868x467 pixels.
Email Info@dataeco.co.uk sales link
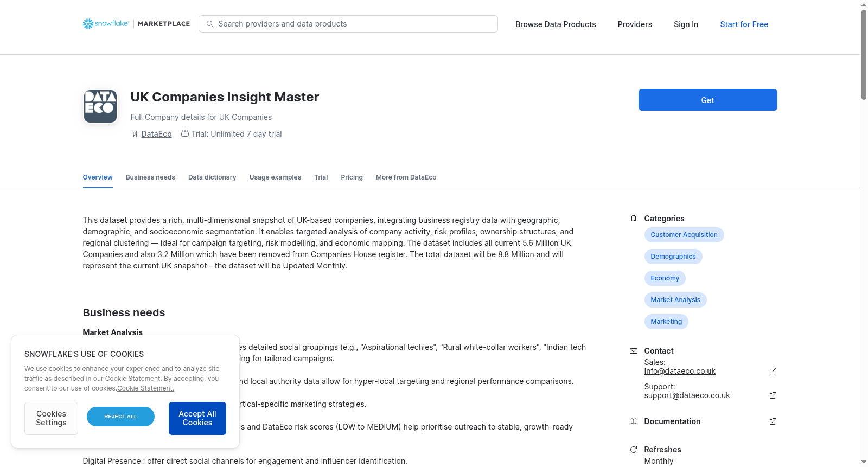click(x=680, y=371)
